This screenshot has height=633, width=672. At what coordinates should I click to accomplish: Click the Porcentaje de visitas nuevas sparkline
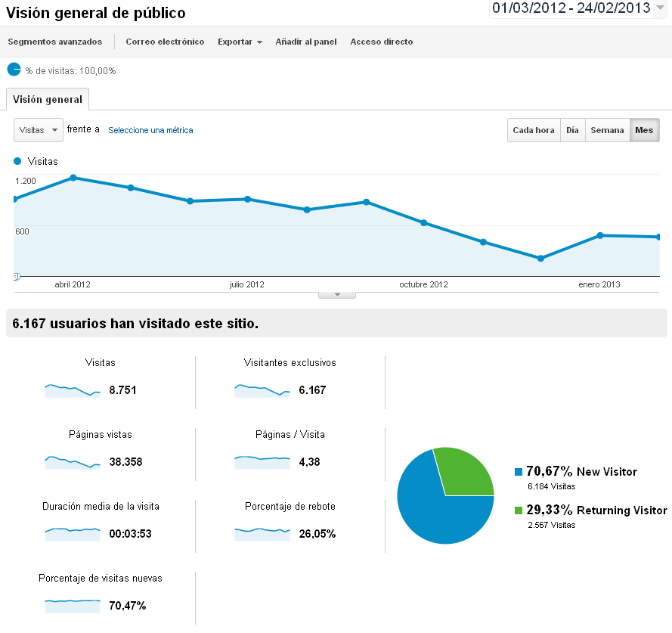[x=73, y=606]
